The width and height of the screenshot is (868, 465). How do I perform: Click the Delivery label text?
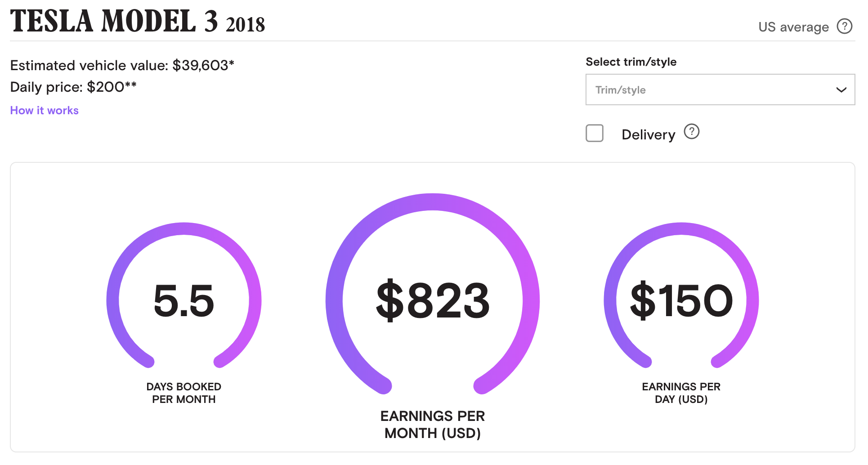(648, 134)
